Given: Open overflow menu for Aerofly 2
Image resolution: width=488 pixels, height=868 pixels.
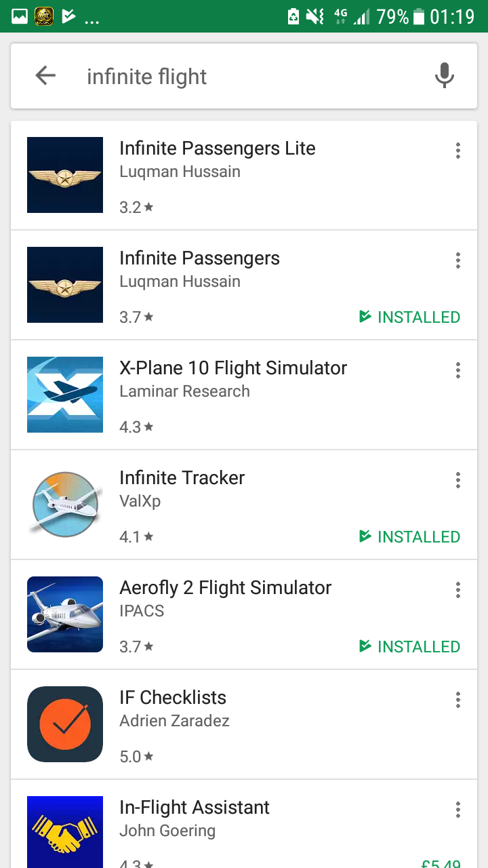Looking at the screenshot, I should [458, 590].
